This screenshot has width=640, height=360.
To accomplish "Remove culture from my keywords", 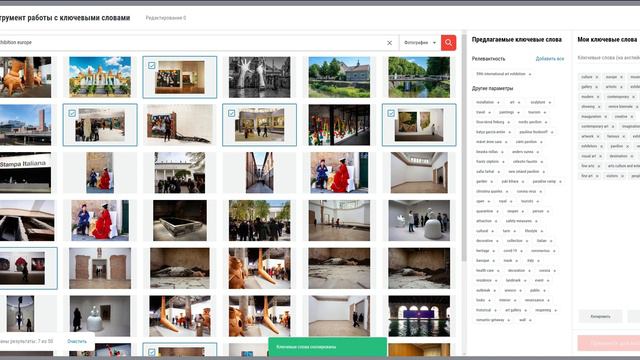I will coord(597,77).
